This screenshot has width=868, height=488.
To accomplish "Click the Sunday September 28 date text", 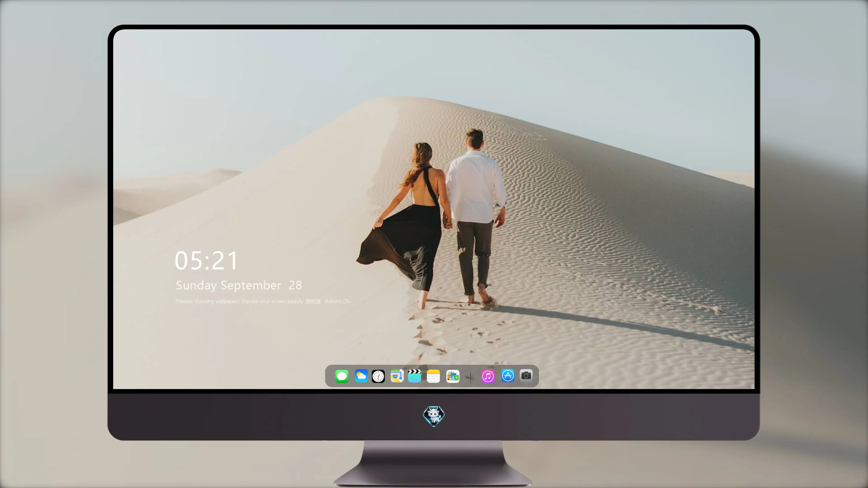I will click(239, 286).
